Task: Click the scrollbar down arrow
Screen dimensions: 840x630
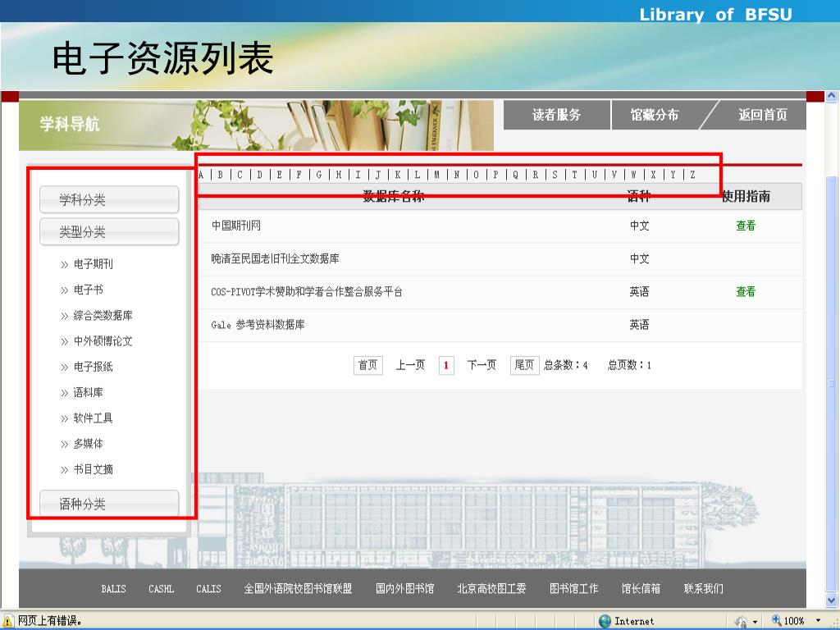Action: (832, 600)
